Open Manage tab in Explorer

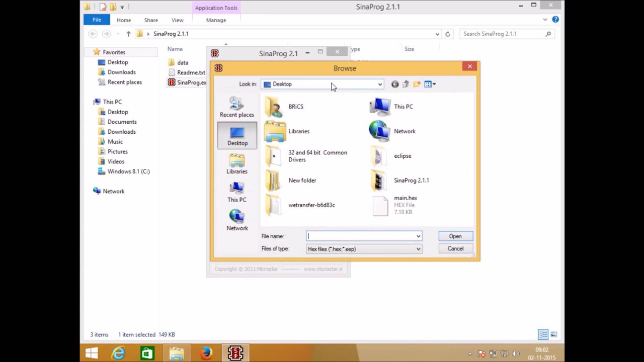point(216,20)
